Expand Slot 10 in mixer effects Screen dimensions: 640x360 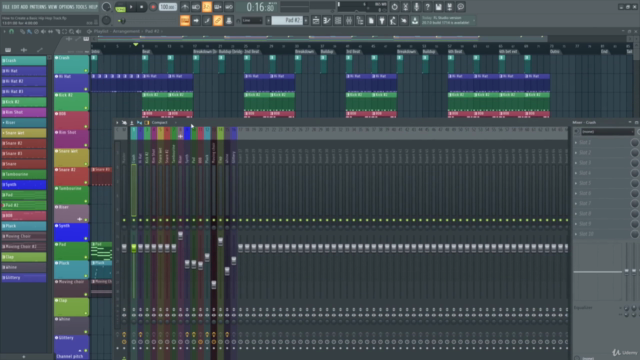click(x=576, y=234)
